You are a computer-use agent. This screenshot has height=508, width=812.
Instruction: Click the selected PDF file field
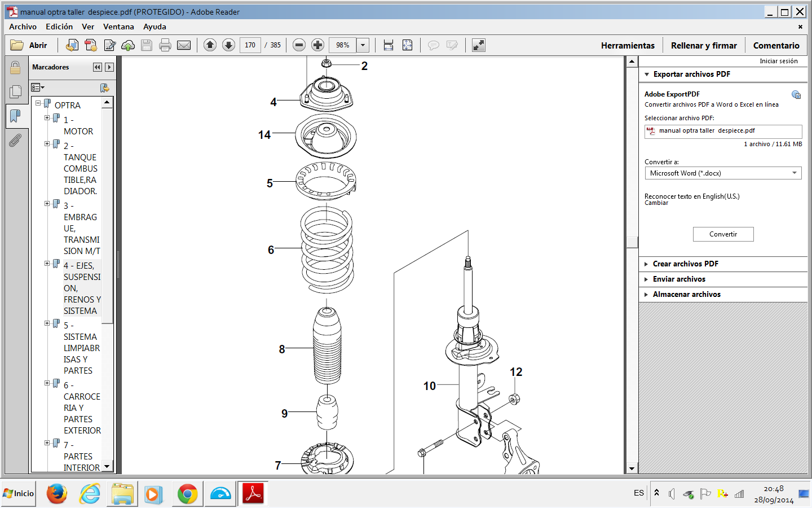pyautogui.click(x=723, y=131)
